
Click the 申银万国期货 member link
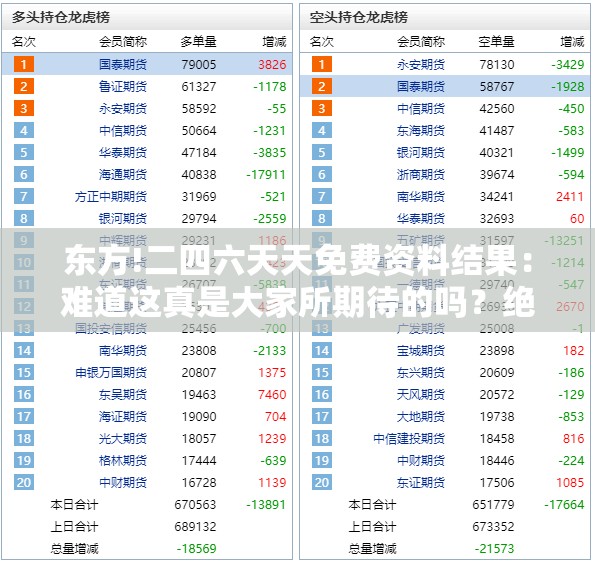(110, 372)
